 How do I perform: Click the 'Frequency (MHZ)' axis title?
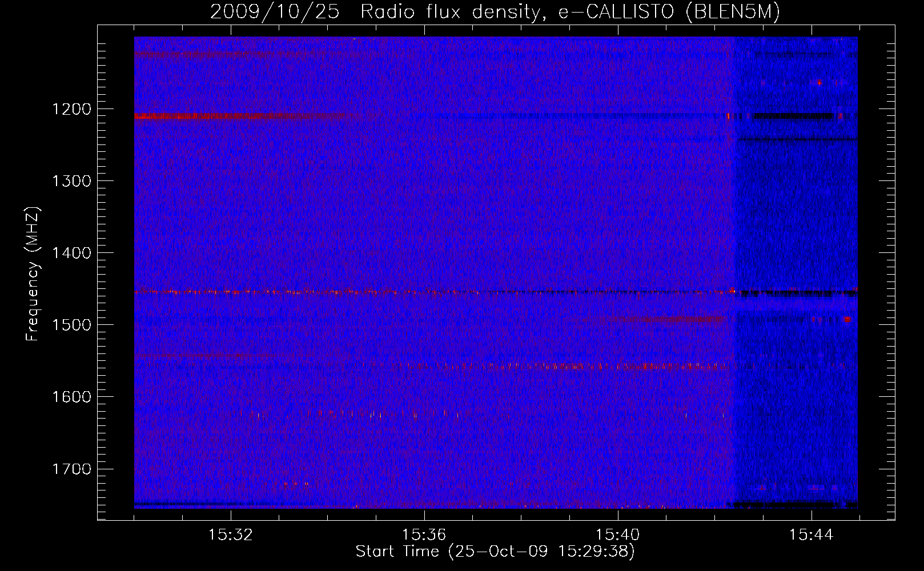(33, 274)
